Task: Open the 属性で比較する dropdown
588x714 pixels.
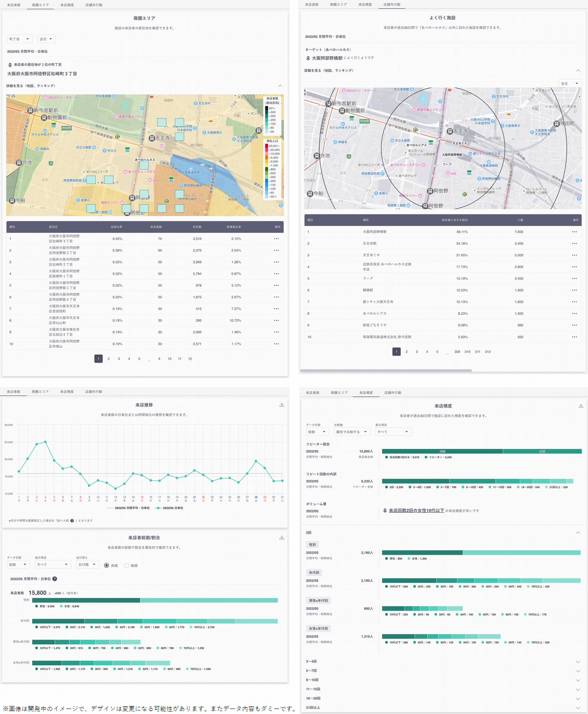Action: 352,432
